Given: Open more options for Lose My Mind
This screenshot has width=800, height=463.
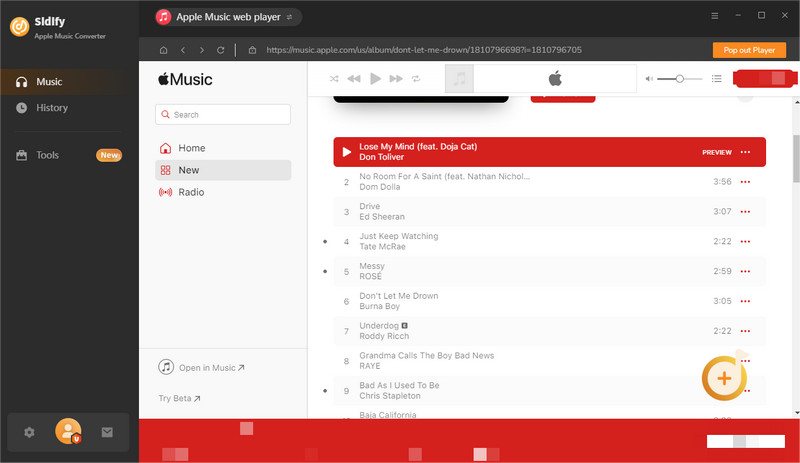Looking at the screenshot, I should coord(745,152).
